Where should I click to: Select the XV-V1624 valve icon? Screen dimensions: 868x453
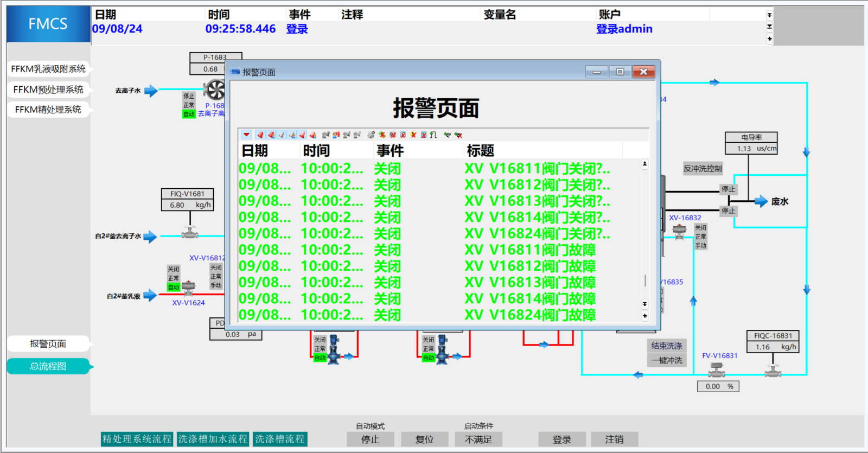point(188,286)
